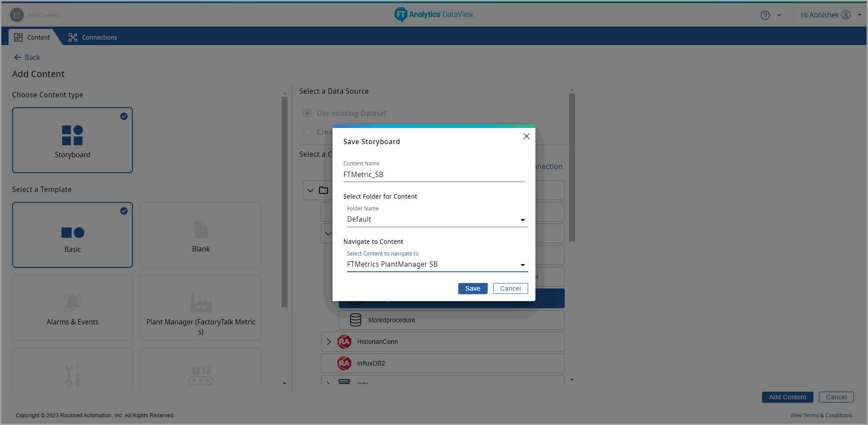Click the template list scroll-down arrow
Image resolution: width=868 pixels, height=425 pixels.
[284, 384]
